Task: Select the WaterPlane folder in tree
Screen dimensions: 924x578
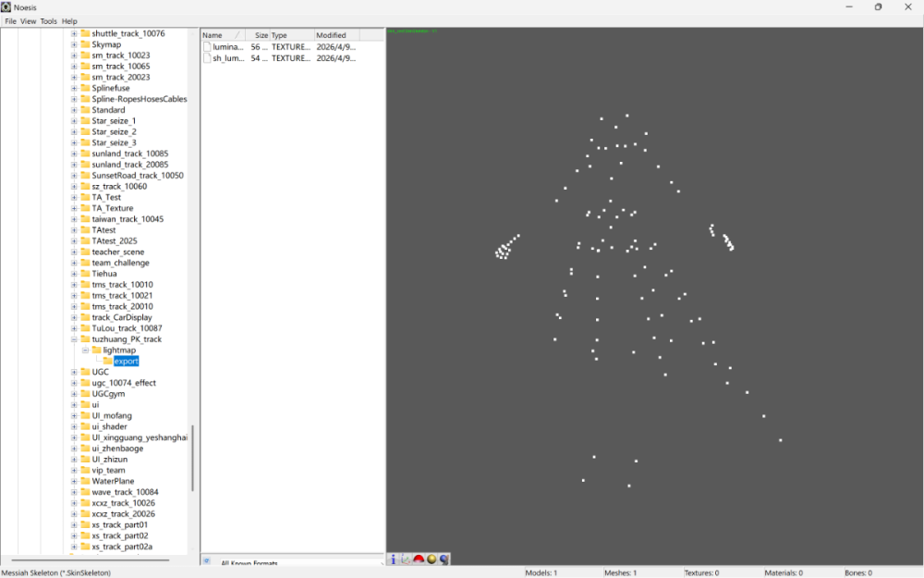Action: pyautogui.click(x=113, y=481)
